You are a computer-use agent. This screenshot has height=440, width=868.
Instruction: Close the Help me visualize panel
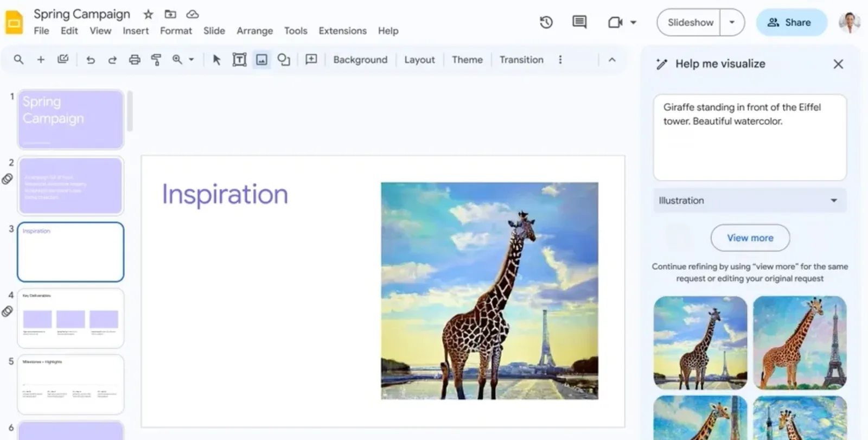[838, 64]
